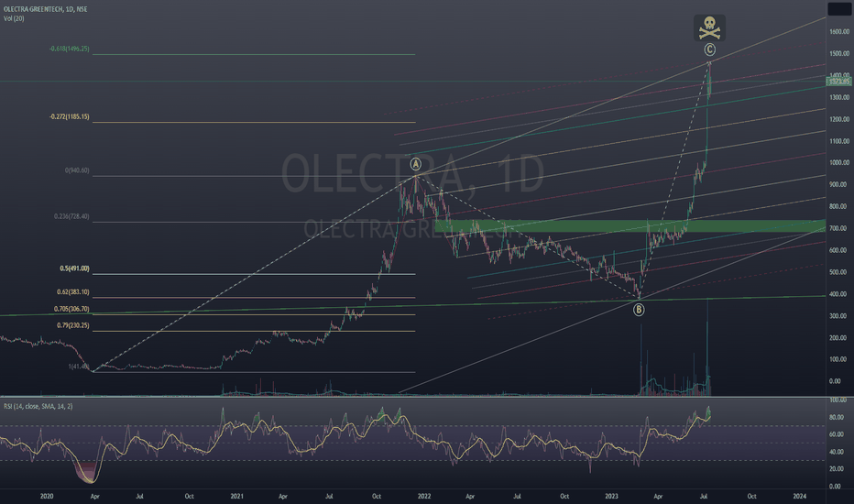The image size is (854, 504).
Task: Click the 2021 label on the time axis
Action: pyautogui.click(x=237, y=497)
